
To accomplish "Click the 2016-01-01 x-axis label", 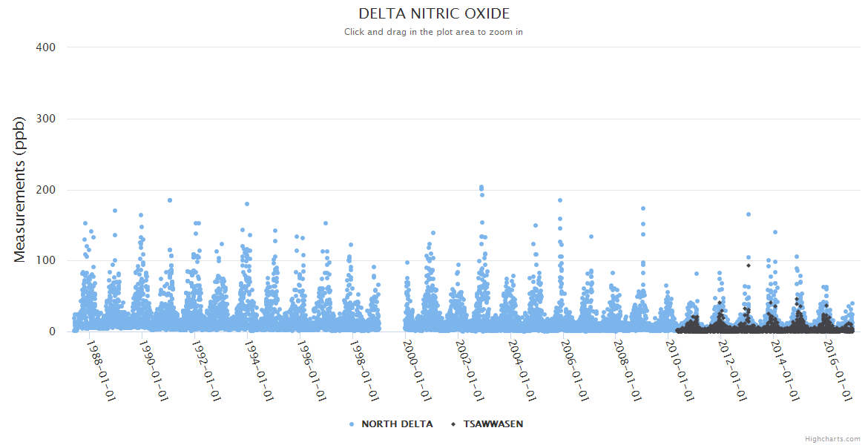I will [838, 370].
